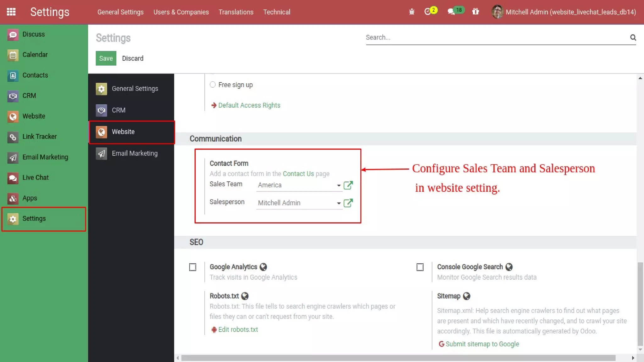Image resolution: width=644 pixels, height=362 pixels.
Task: Click the Edit robots.txt link
Action: (x=238, y=329)
